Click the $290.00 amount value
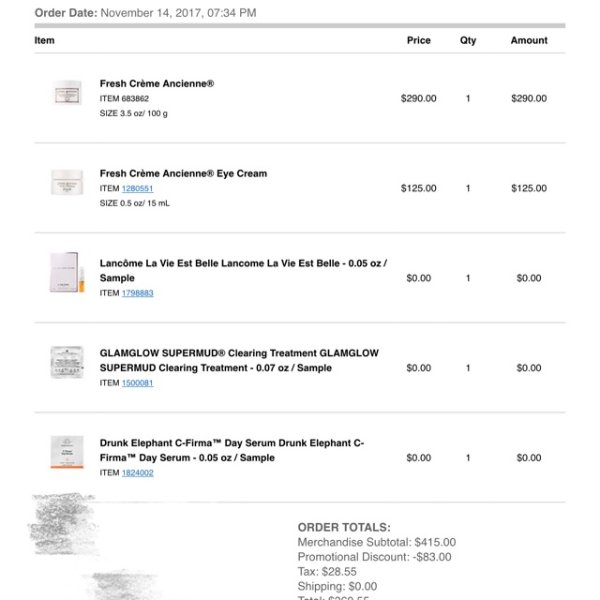600x600 pixels. [529, 99]
